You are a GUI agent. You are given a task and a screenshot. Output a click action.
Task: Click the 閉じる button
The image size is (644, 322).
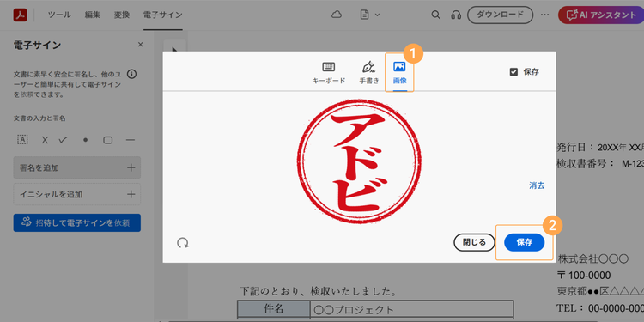474,242
